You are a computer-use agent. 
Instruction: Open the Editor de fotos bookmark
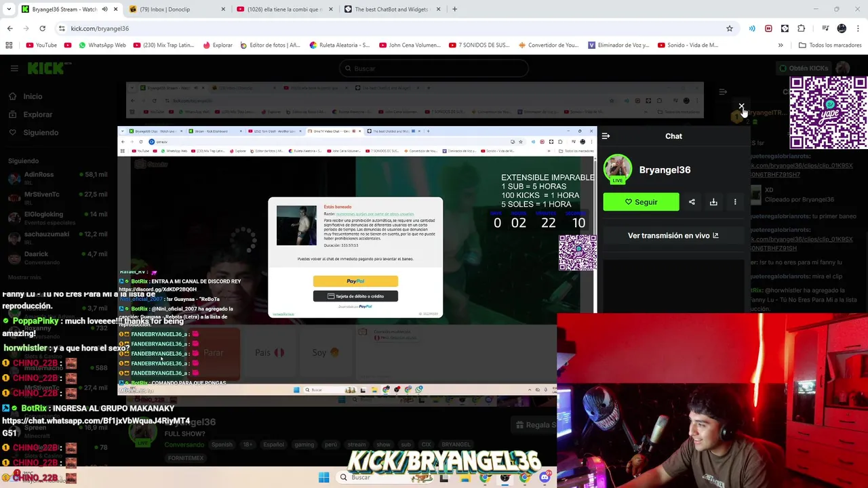click(270, 45)
